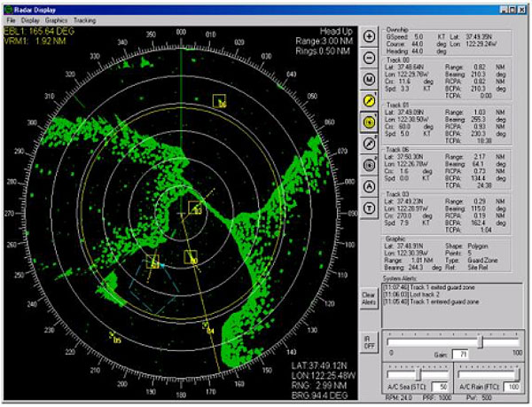Click the 'VRM1: 1.92 NM' readout

tap(35, 41)
